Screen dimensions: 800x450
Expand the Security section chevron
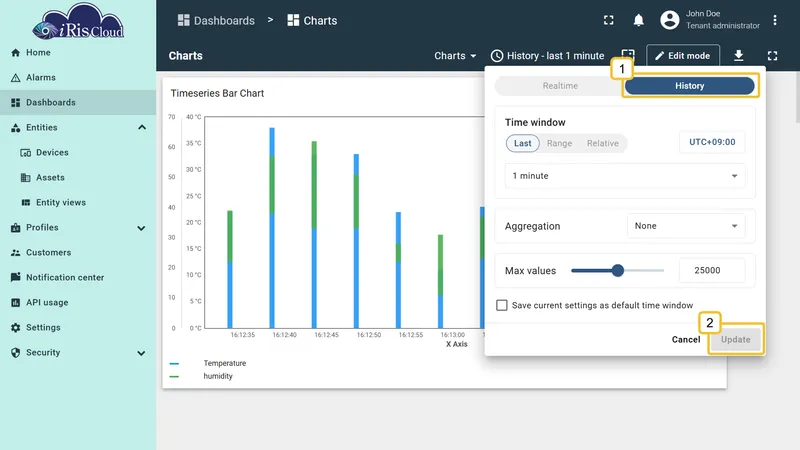click(141, 353)
